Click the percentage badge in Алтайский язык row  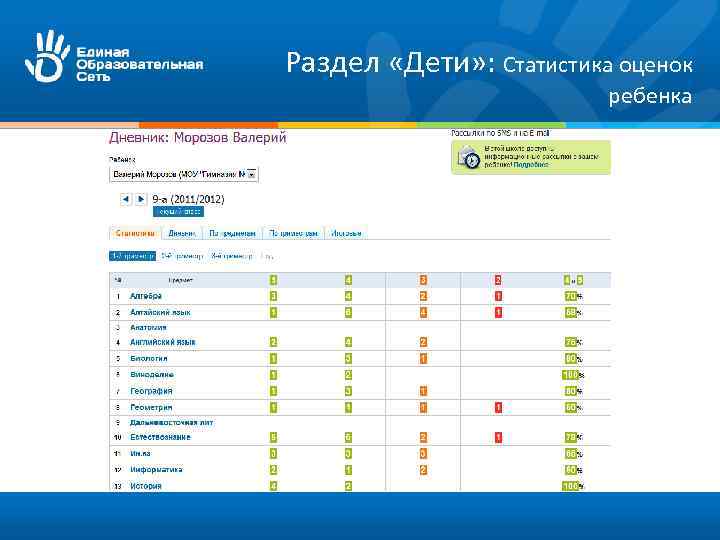click(571, 312)
